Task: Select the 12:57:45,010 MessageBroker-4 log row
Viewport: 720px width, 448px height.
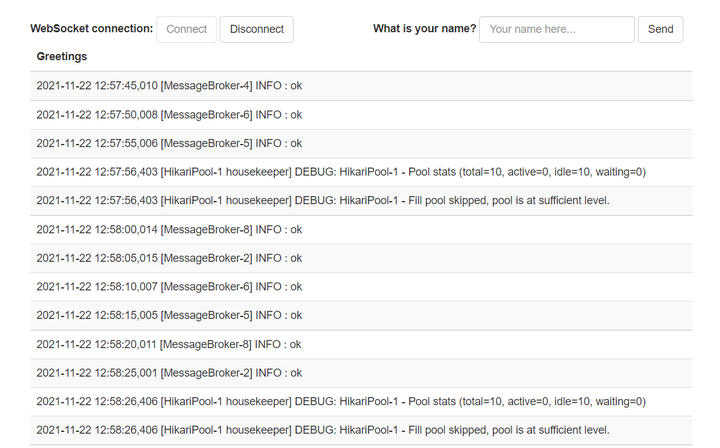Action: [x=361, y=86]
